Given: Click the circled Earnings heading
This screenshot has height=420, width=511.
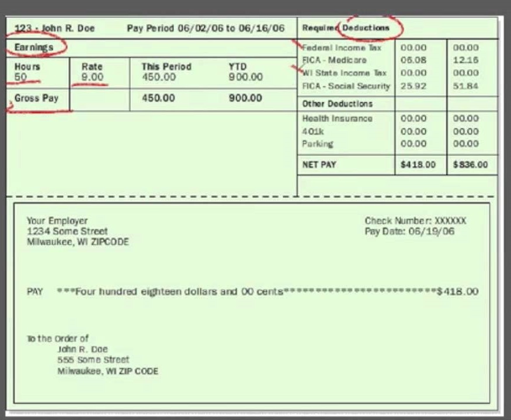Looking at the screenshot, I should coord(34,47).
